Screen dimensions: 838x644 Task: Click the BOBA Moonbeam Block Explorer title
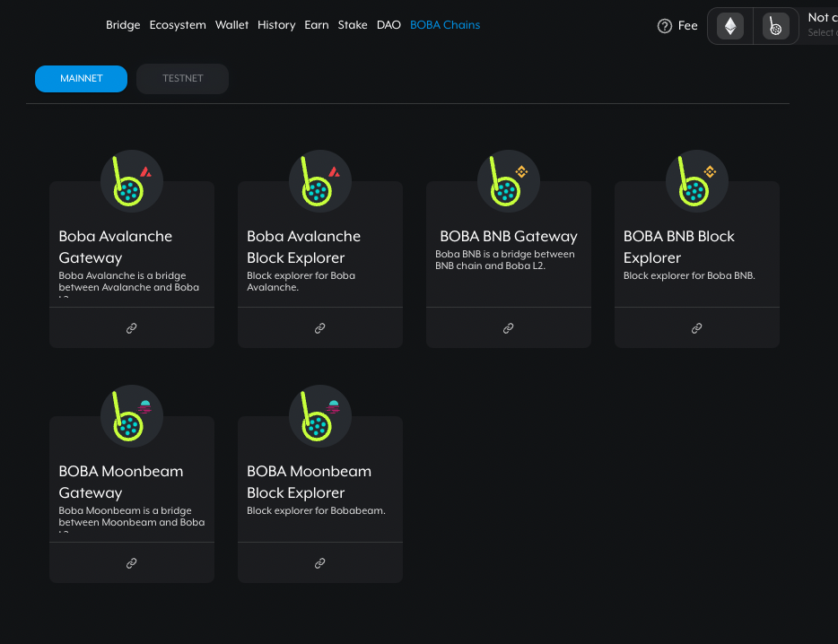pos(309,482)
